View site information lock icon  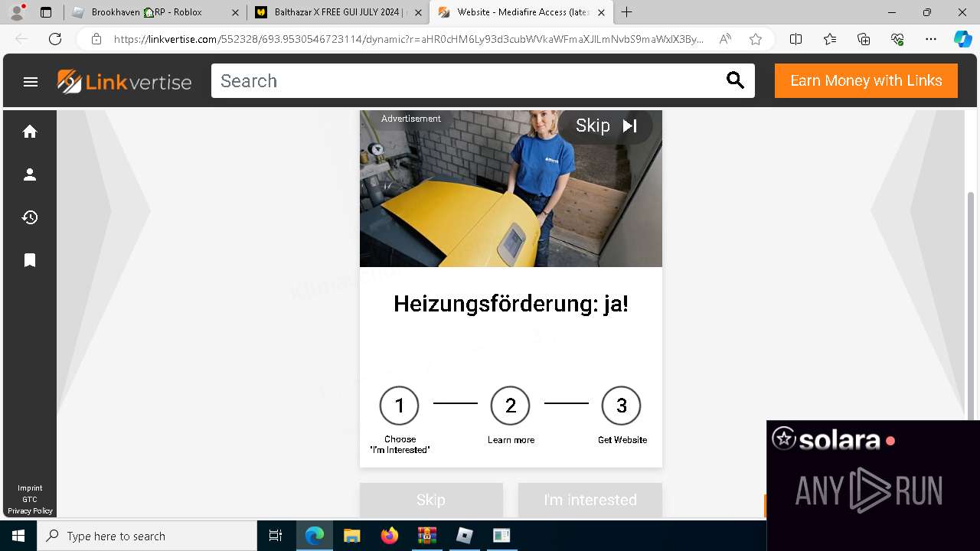coord(96,39)
